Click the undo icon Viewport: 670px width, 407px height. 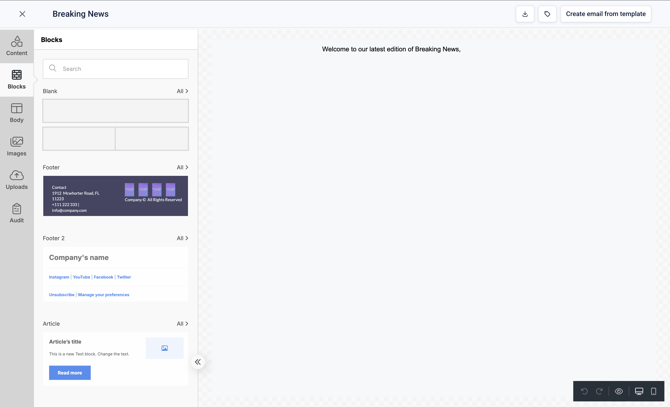pyautogui.click(x=584, y=391)
